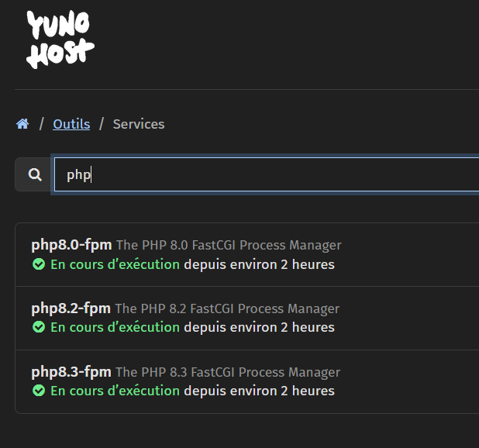This screenshot has width=479, height=448.
Task: Click the PHP 8.0 FastCGI Process Manager description
Action: click(229, 245)
